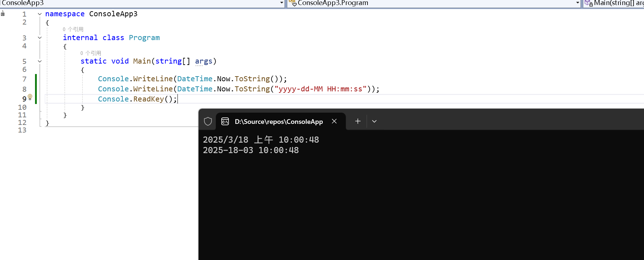
Task: Click the '0 个引用' CodeLens above class Program
Action: coord(73,29)
